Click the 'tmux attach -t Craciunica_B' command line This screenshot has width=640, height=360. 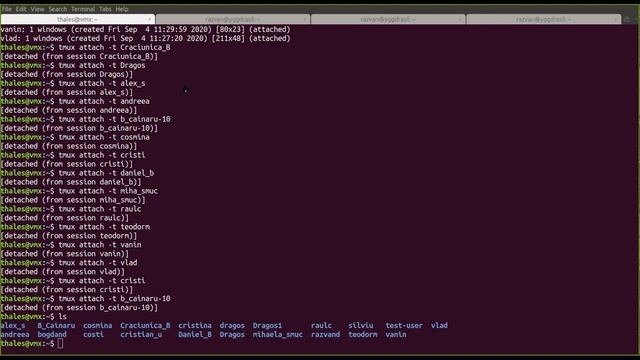(85, 47)
